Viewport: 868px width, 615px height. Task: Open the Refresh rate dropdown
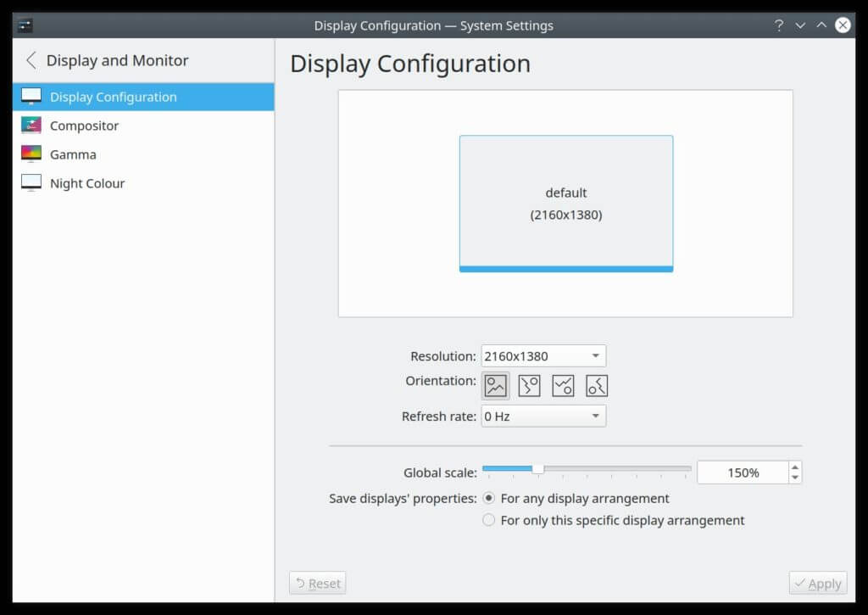tap(542, 416)
